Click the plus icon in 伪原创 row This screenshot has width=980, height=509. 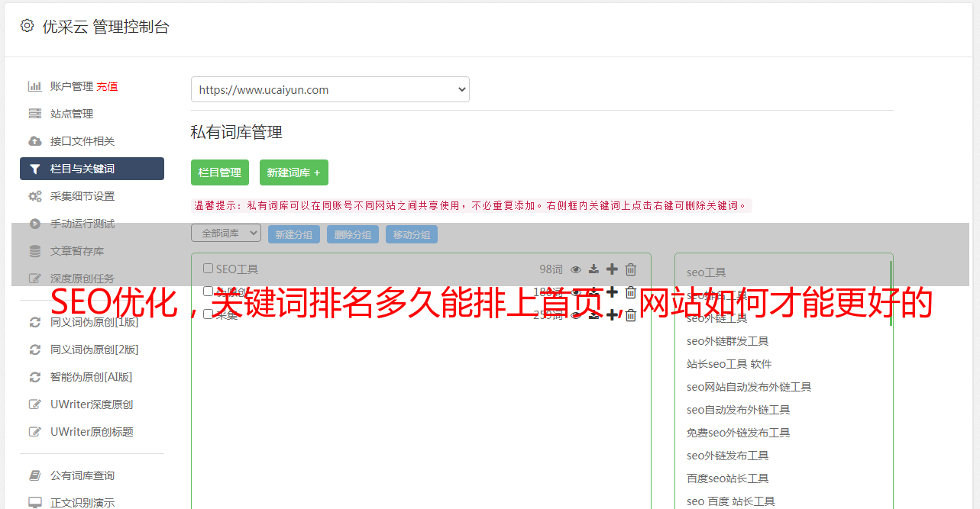pyautogui.click(x=612, y=292)
